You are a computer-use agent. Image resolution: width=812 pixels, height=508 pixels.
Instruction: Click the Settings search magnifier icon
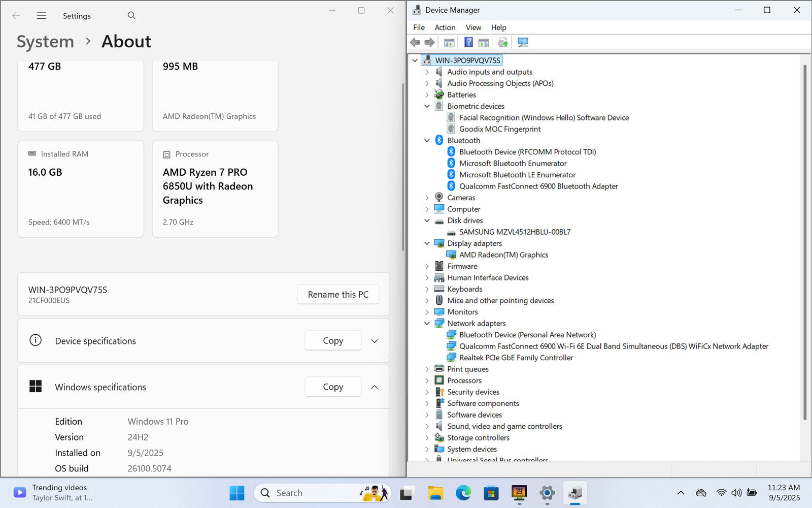131,16
